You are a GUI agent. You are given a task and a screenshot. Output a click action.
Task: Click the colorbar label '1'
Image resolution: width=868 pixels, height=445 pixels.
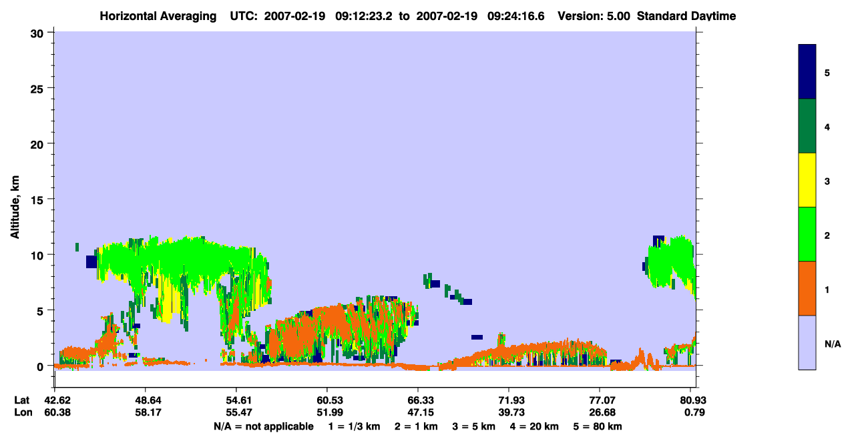tap(827, 289)
